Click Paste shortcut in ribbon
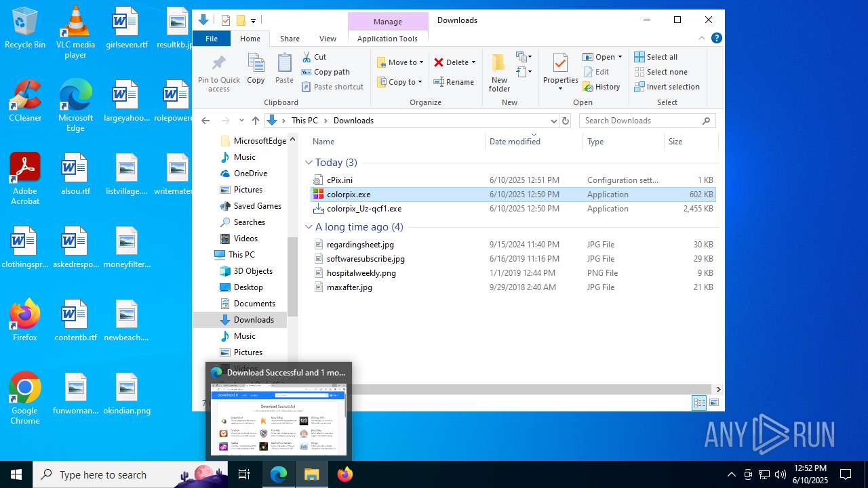 [332, 87]
